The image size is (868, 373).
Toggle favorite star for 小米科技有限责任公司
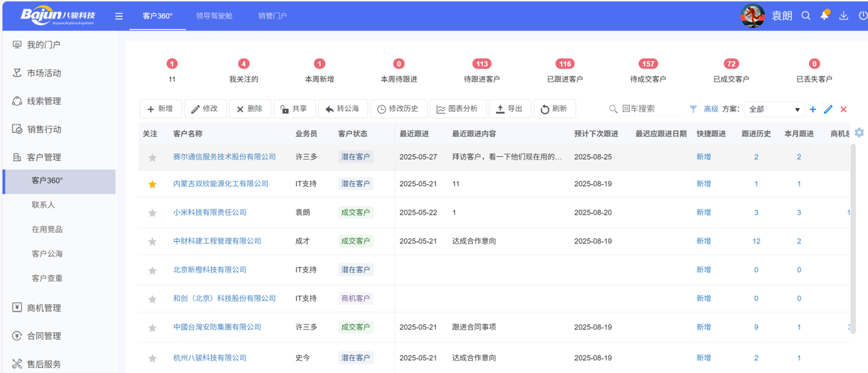pos(152,213)
